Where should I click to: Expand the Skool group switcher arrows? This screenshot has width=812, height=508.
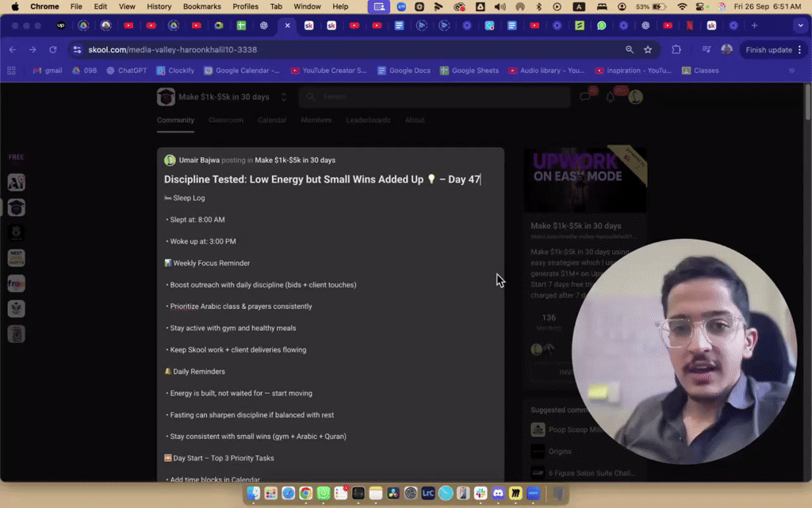pyautogui.click(x=284, y=97)
